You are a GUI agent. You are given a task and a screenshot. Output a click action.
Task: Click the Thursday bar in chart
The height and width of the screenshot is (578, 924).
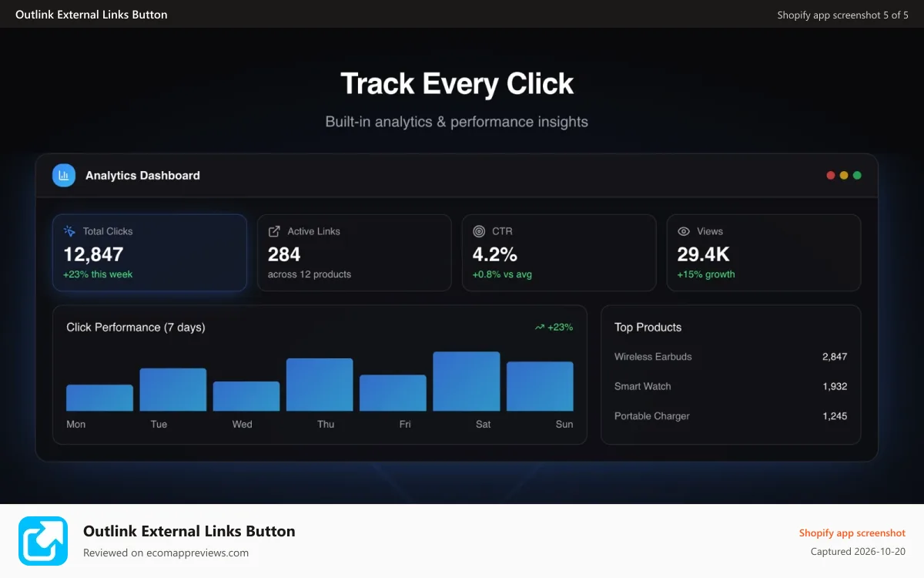320,385
